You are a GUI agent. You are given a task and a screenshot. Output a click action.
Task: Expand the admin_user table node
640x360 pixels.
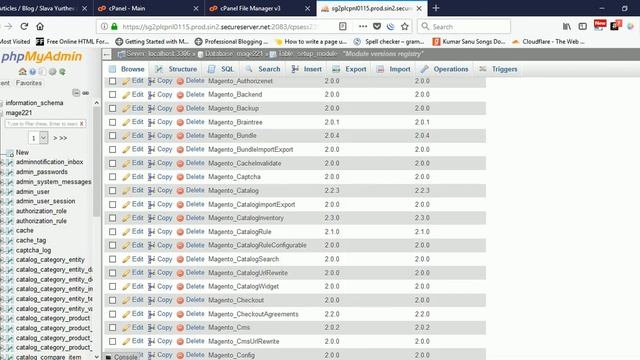2,192
